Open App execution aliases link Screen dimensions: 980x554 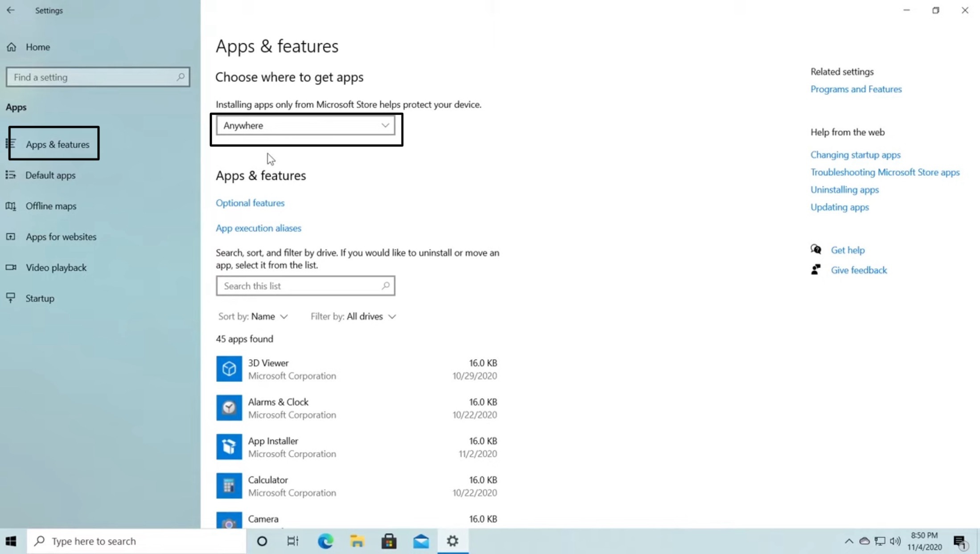click(259, 228)
